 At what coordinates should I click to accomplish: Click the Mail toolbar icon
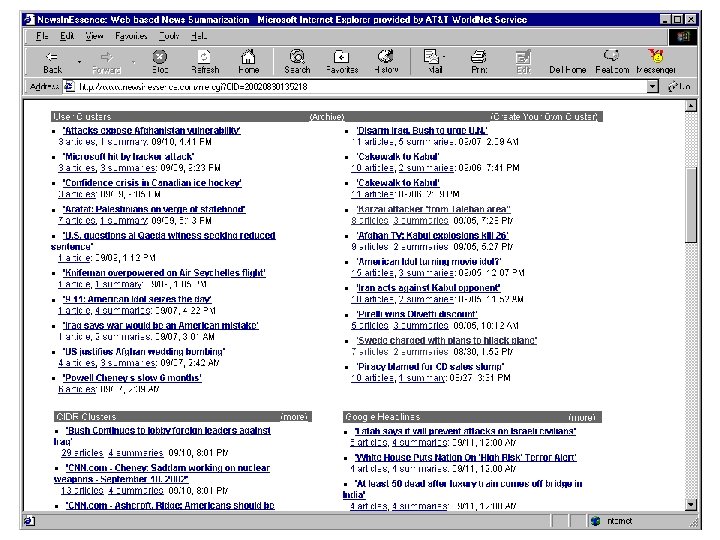pos(431,62)
